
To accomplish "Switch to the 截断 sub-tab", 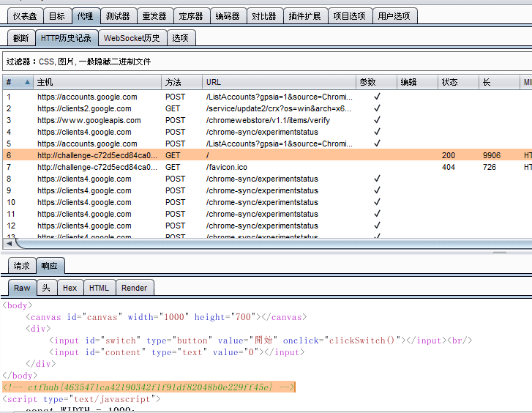I will [x=21, y=38].
